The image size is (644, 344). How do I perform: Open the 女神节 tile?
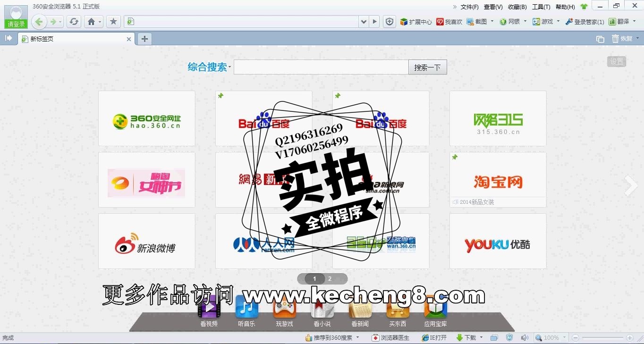pos(147,180)
